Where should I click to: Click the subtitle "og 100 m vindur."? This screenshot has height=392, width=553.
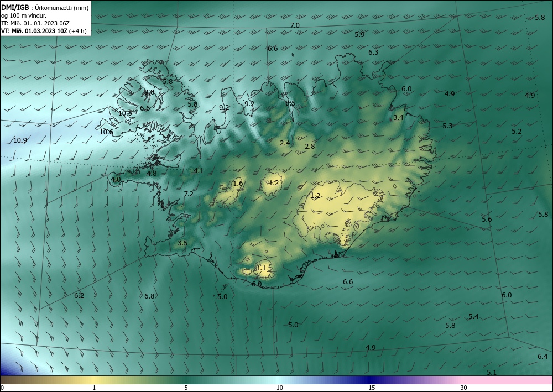24,15
